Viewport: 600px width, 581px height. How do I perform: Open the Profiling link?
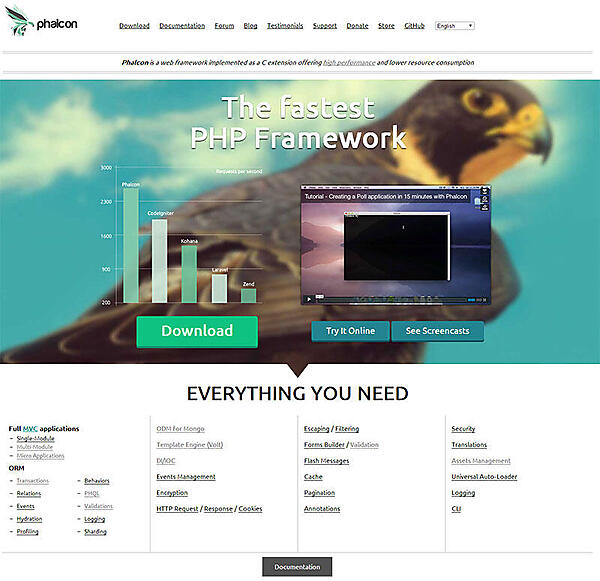28,532
